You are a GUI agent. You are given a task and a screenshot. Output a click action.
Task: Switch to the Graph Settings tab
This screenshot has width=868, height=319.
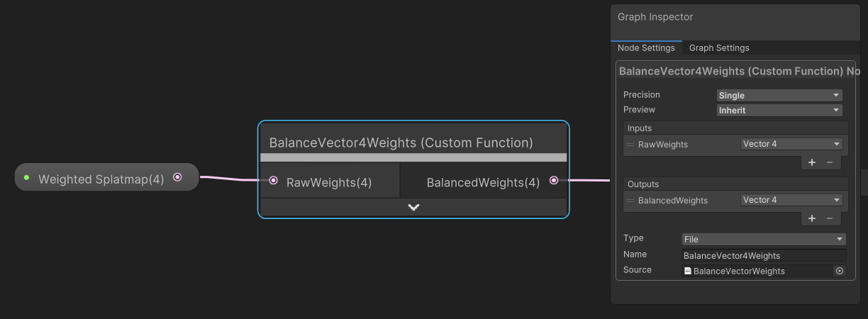tap(719, 48)
